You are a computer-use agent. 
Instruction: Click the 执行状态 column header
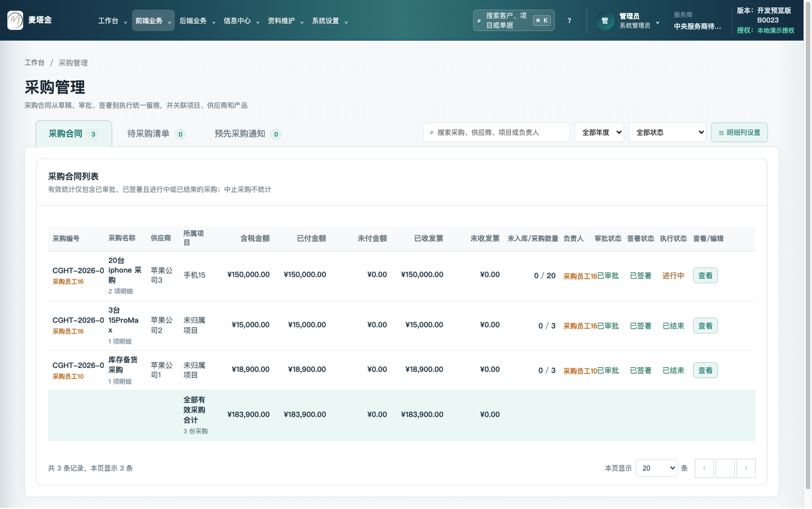673,239
